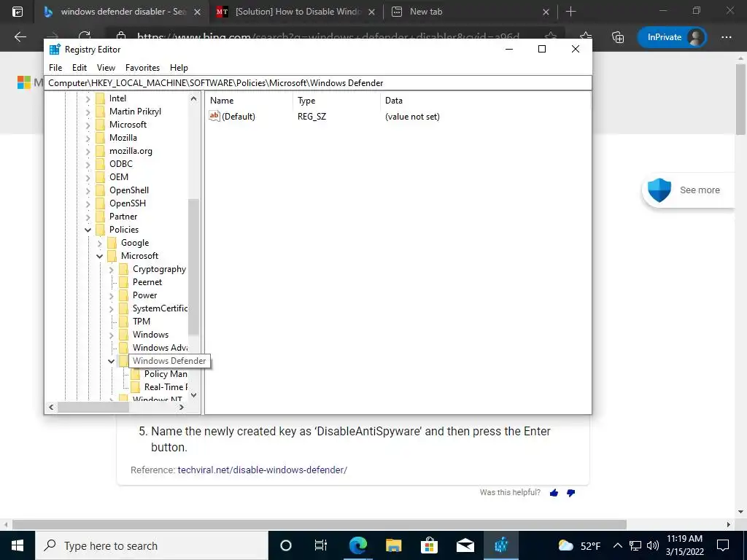The height and width of the screenshot is (560, 747).
Task: Click the See more shield button
Action: pos(689,190)
